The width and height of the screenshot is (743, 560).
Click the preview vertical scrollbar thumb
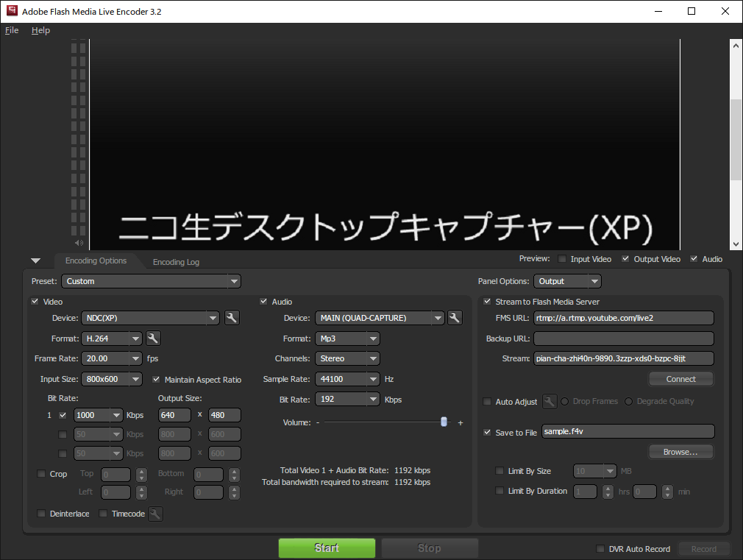point(736,140)
